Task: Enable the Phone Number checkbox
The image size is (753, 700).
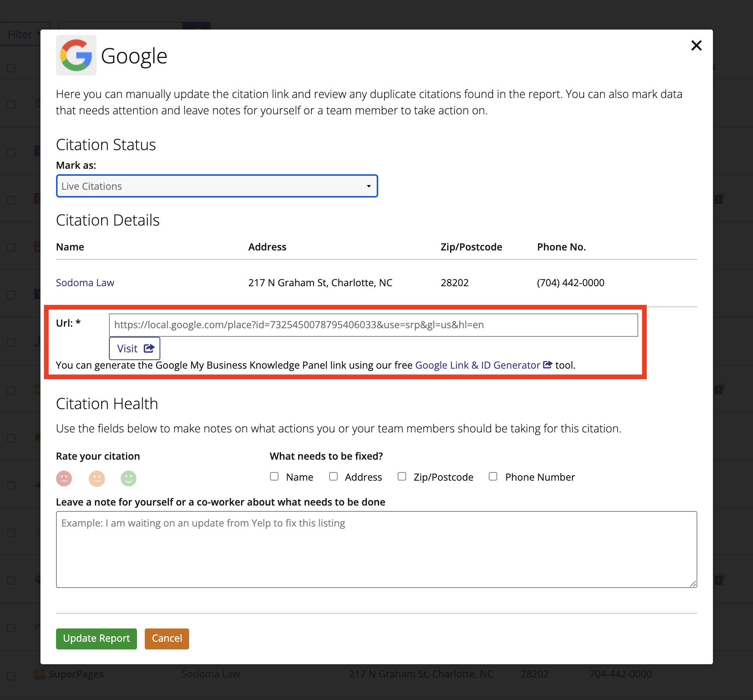Action: (x=493, y=476)
